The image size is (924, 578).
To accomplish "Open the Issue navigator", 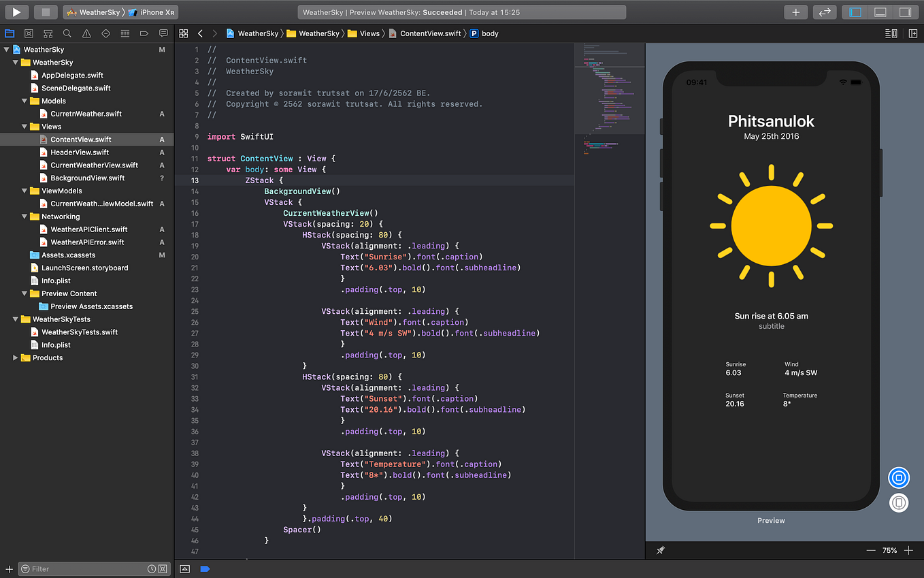I will point(85,33).
